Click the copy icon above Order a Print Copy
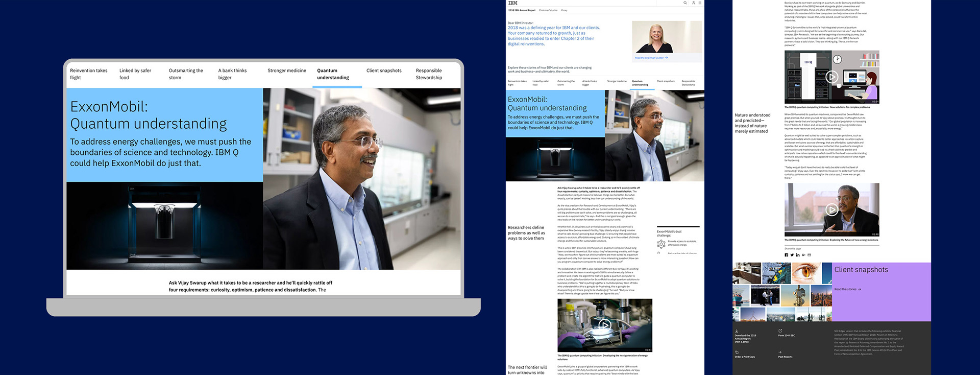Image resolution: width=980 pixels, height=375 pixels. click(737, 352)
